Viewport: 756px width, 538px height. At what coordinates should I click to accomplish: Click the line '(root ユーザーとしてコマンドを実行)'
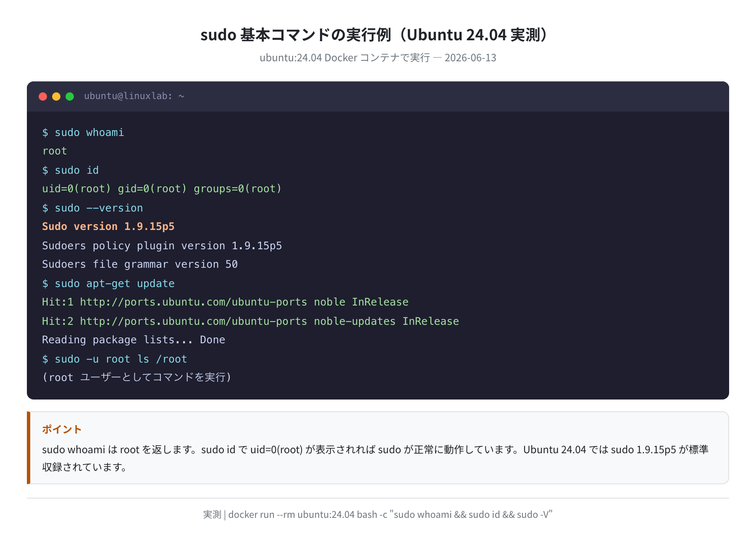[x=137, y=378]
